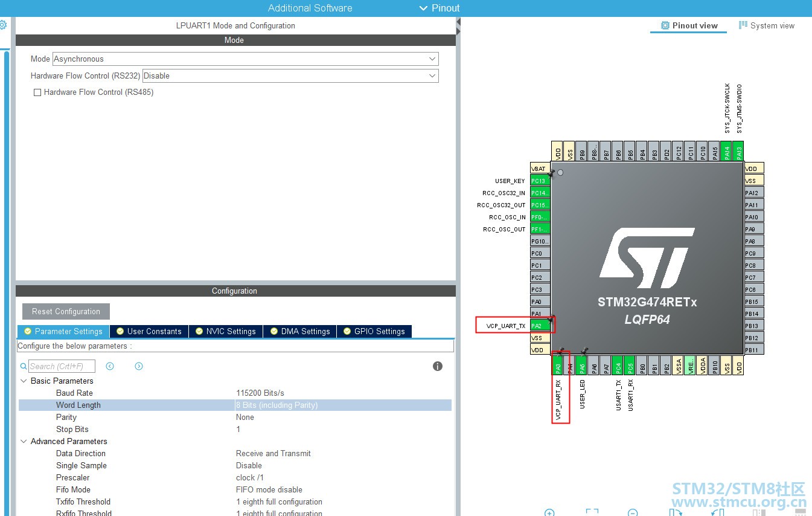Click the information icon above parameters
812x516 pixels.
click(x=438, y=366)
